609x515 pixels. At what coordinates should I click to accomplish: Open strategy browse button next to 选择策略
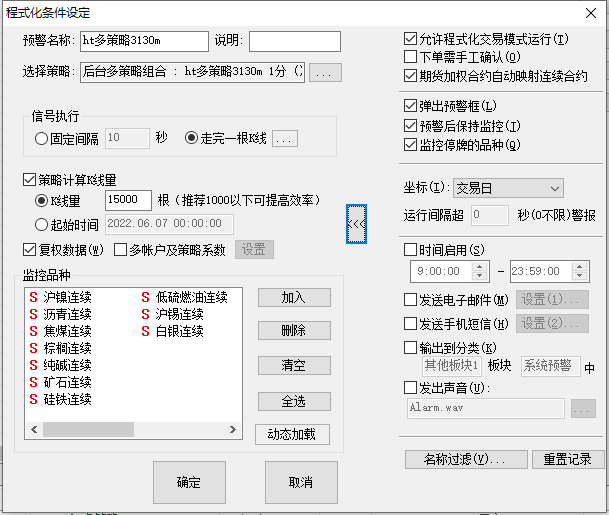point(325,73)
